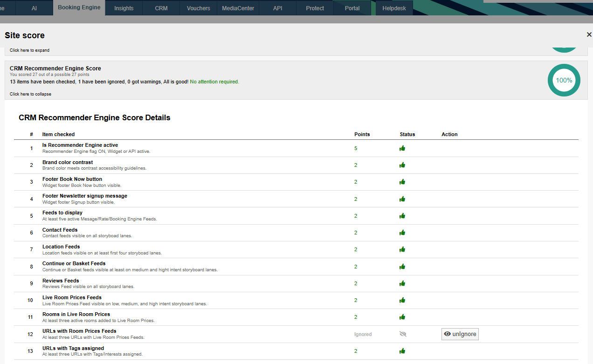The width and height of the screenshot is (593, 364).
Task: Click thumbs-up for Rooms in Live Room Prices
Action: [402, 317]
